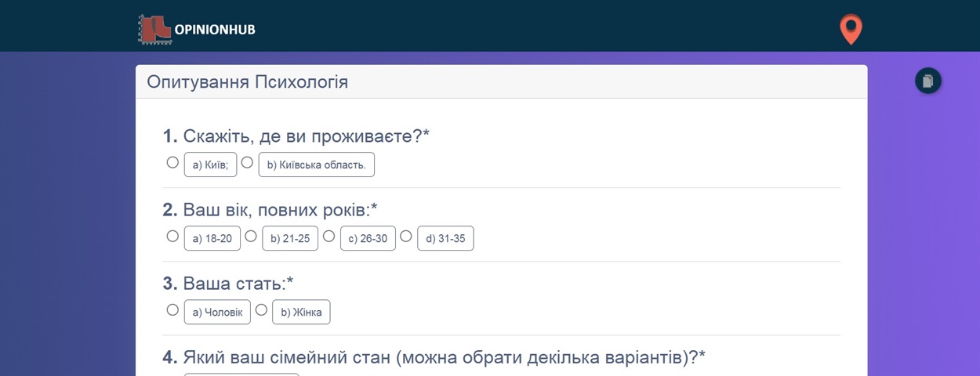Choose age radio button 26-30

[x=329, y=236]
